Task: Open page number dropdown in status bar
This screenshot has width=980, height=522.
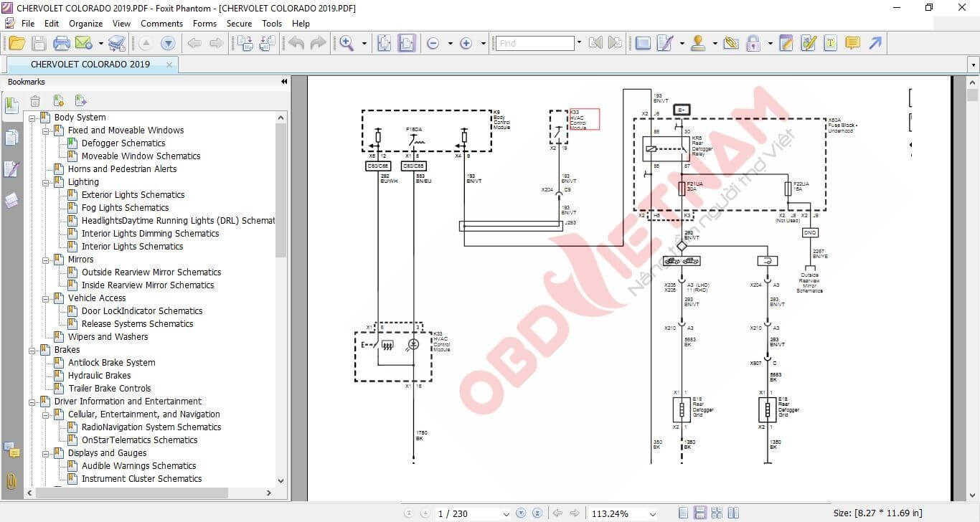Action: pos(506,513)
